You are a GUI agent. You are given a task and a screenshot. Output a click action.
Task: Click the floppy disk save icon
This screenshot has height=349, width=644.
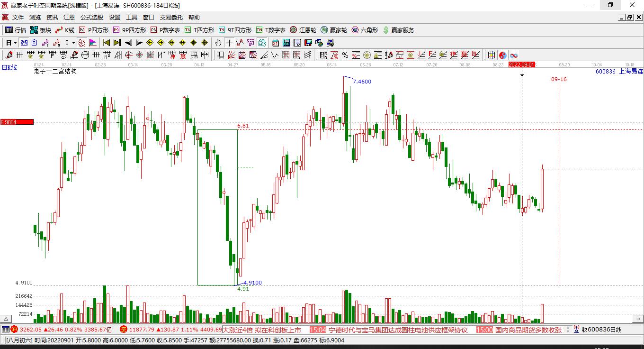[308, 43]
